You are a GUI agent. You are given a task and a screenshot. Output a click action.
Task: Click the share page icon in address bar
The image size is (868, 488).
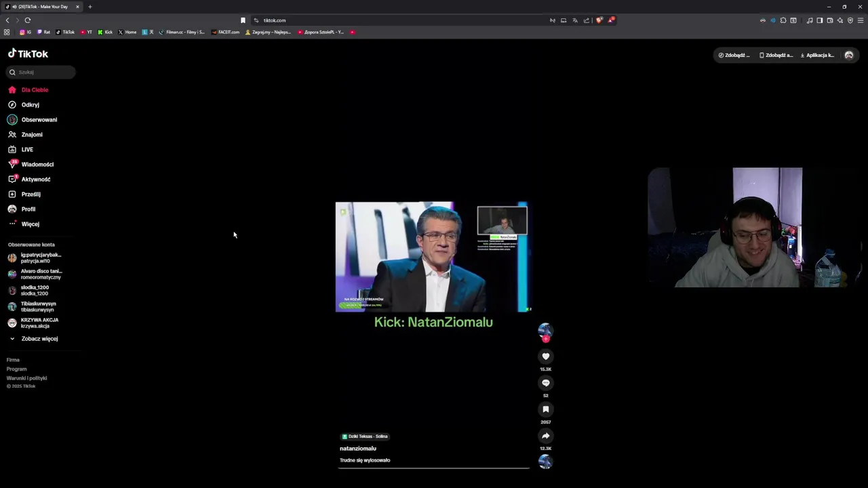click(x=587, y=20)
